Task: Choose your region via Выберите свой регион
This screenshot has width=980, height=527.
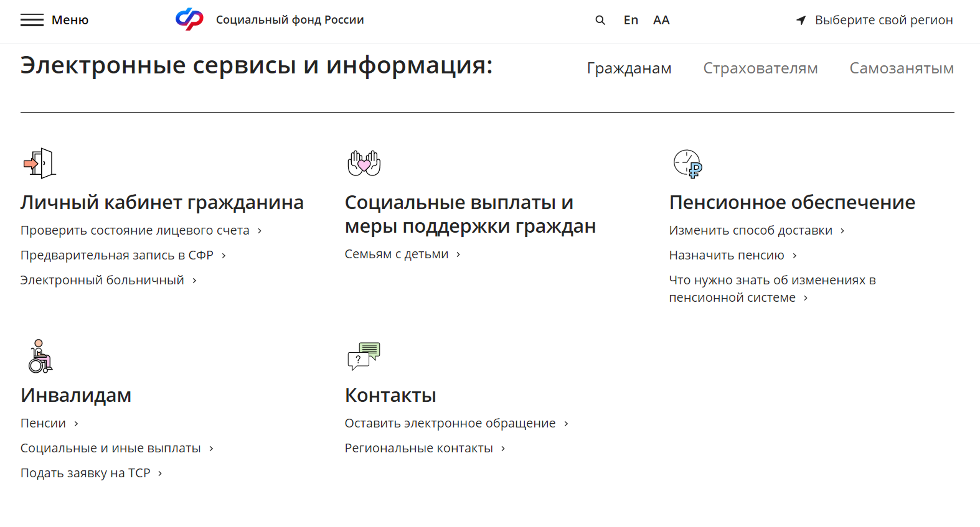Action: 884,20
